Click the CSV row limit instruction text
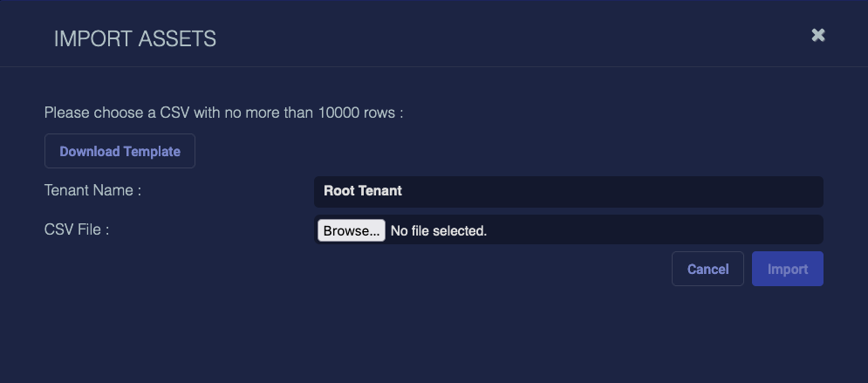The height and width of the screenshot is (383, 868). point(223,113)
